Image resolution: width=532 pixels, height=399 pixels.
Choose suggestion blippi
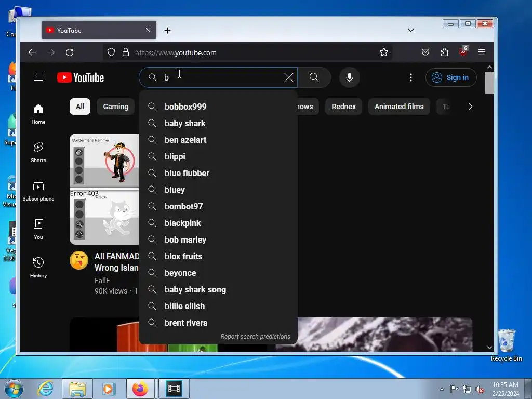pyautogui.click(x=218, y=156)
